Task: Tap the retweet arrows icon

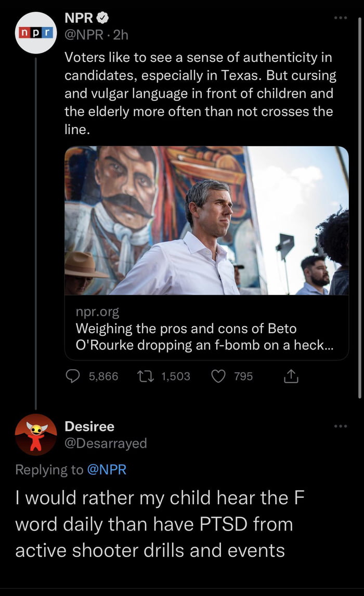Action: click(x=147, y=376)
